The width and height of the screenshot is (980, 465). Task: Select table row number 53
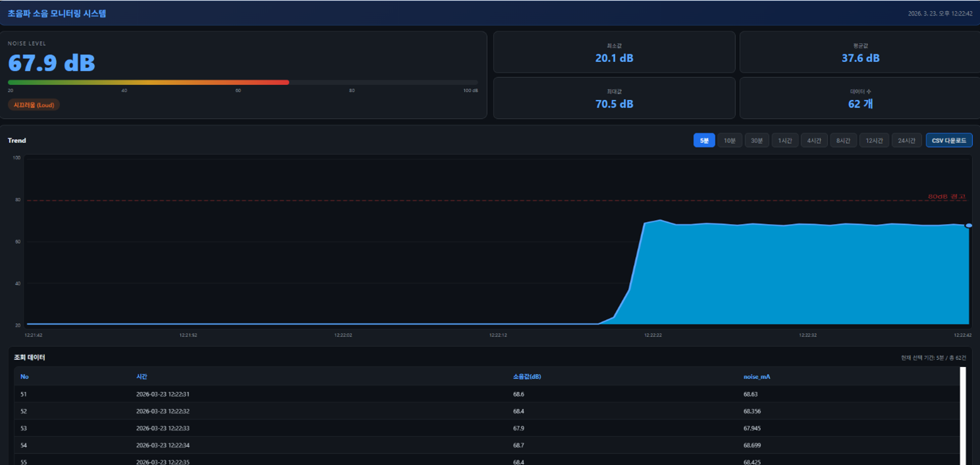pyautogui.click(x=486, y=428)
